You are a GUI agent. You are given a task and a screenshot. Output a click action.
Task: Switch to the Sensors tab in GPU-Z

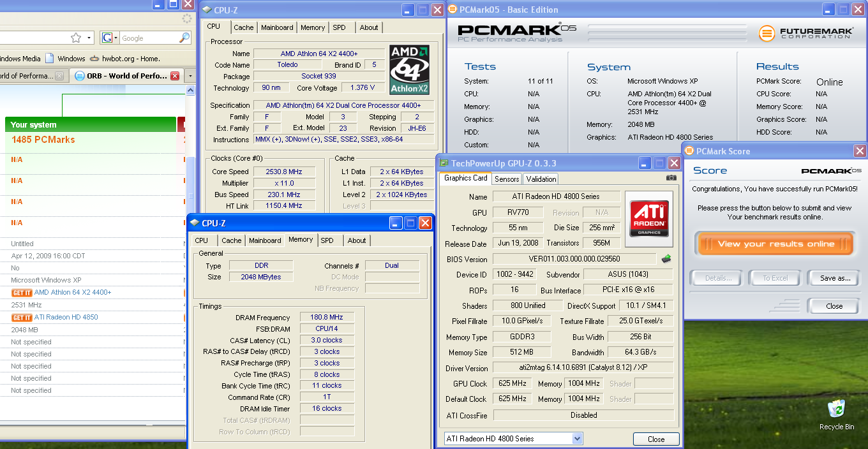(507, 179)
